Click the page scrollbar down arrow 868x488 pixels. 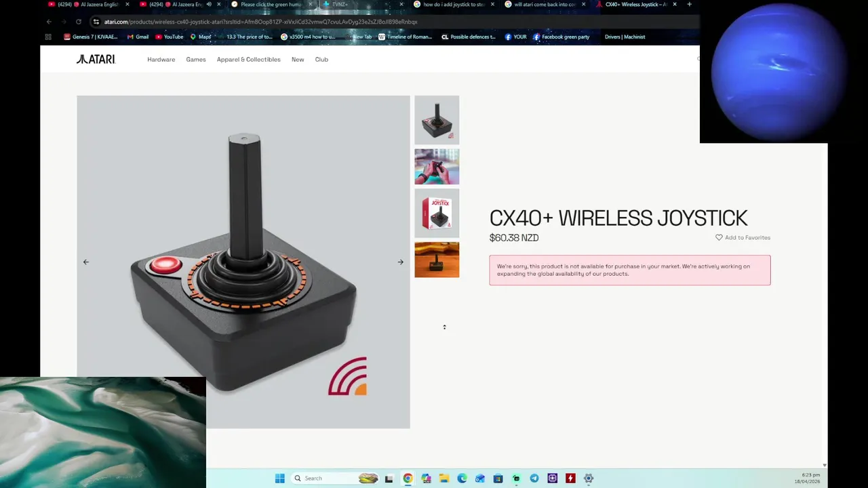[x=825, y=465]
